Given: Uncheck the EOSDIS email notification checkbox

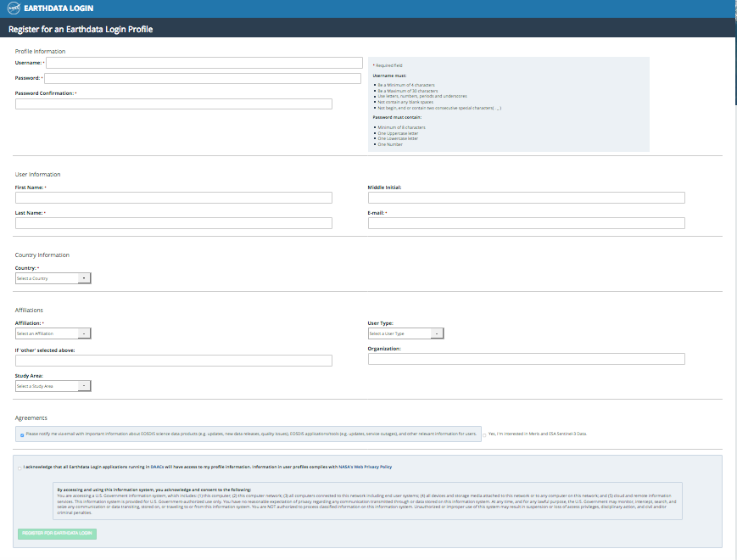Looking at the screenshot, I should coord(22,435).
